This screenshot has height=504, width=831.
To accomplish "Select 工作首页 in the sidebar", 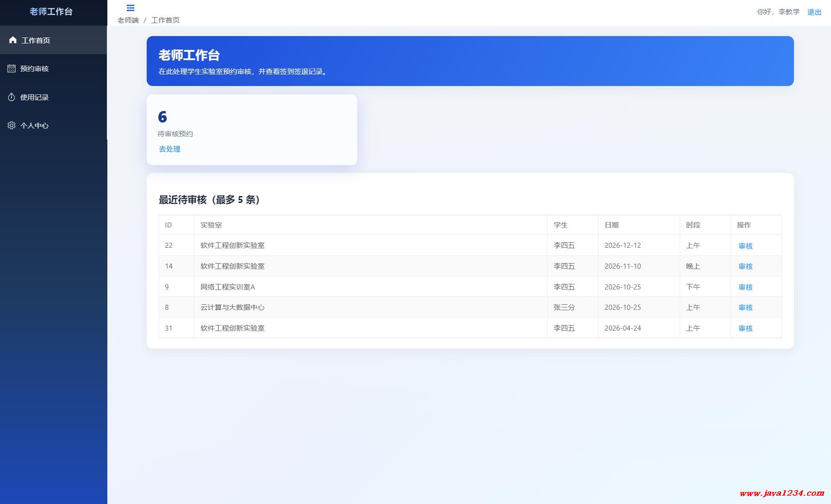I will 36,40.
